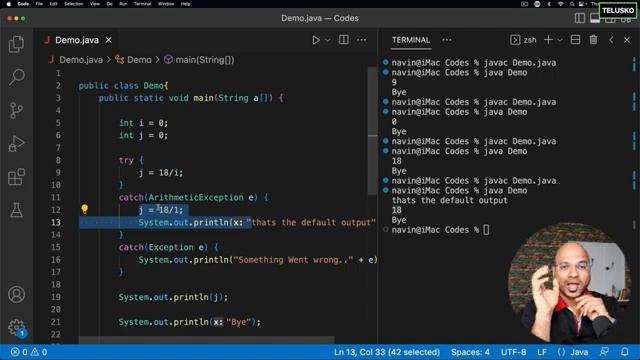Select the Demo.java editor tab
This screenshot has height=360, width=640.
click(x=77, y=40)
